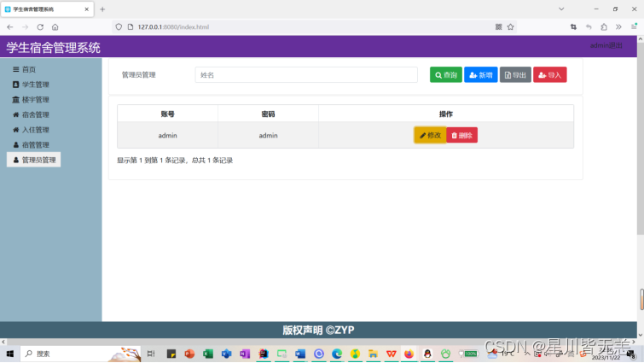Click the admin cell under 密码

point(268,135)
